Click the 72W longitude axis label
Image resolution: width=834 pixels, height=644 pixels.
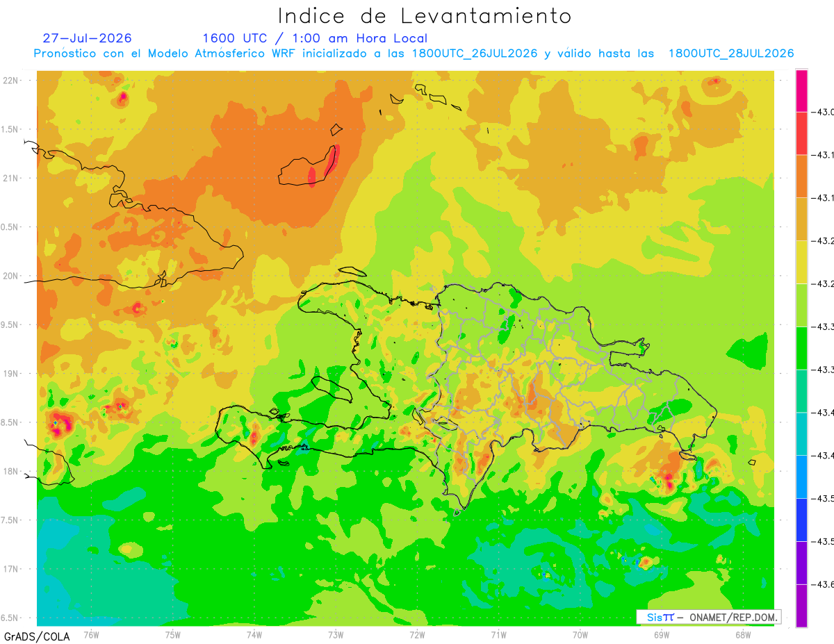click(x=417, y=634)
